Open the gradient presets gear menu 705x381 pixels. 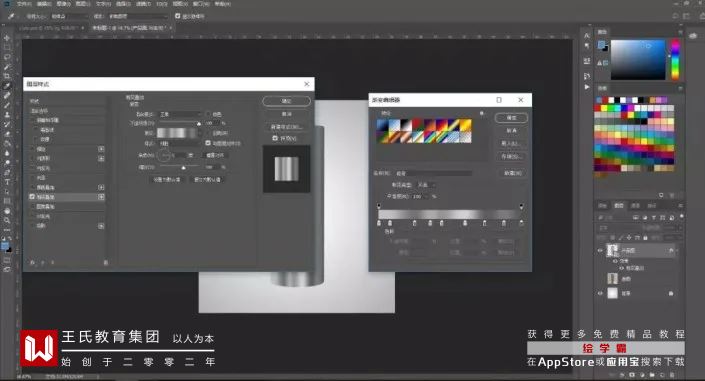click(x=482, y=113)
